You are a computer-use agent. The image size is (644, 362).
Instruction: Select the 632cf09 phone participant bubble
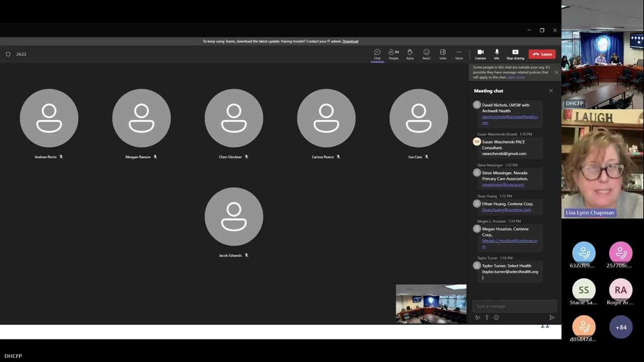pos(584,253)
